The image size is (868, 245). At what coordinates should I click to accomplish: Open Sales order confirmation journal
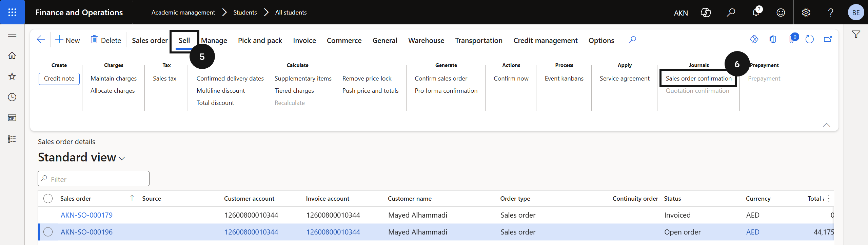(698, 79)
